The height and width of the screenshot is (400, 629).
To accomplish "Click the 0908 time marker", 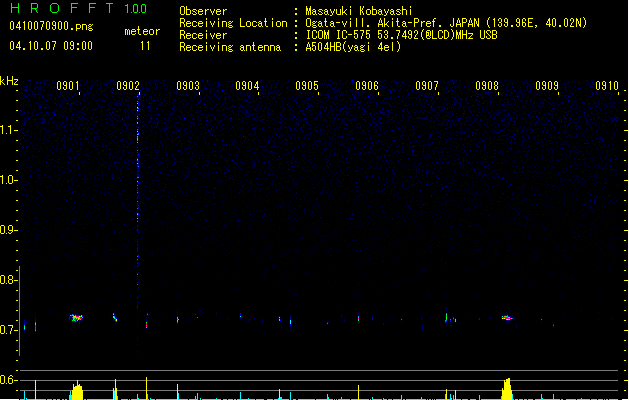I will click(487, 86).
